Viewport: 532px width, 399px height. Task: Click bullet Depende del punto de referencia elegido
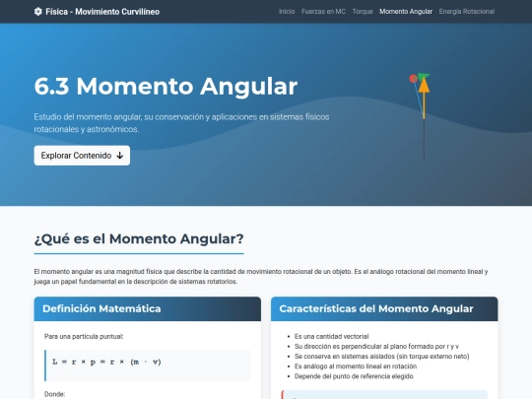click(x=354, y=376)
